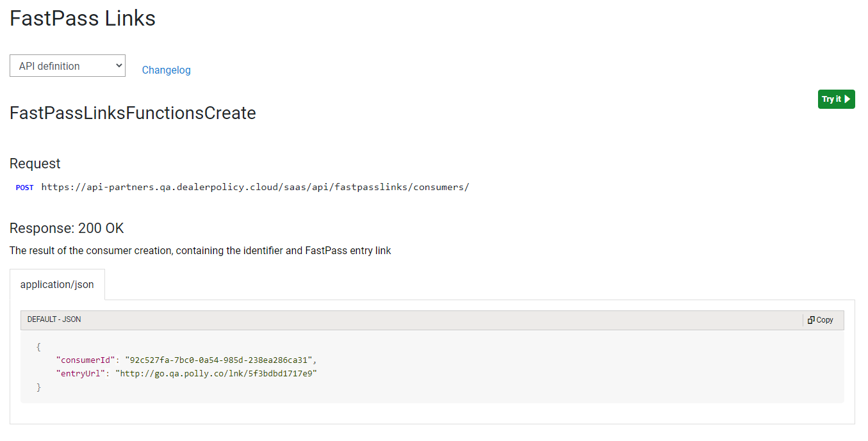
Task: Select the FastPass Links page title
Action: point(82,18)
